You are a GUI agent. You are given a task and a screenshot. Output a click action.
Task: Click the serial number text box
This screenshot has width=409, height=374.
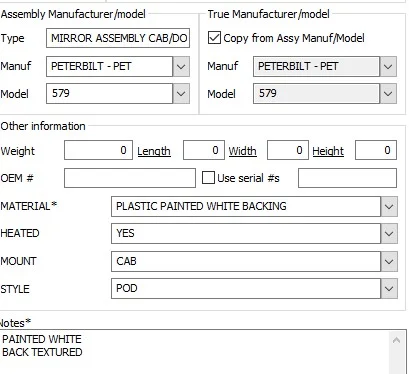click(x=347, y=178)
